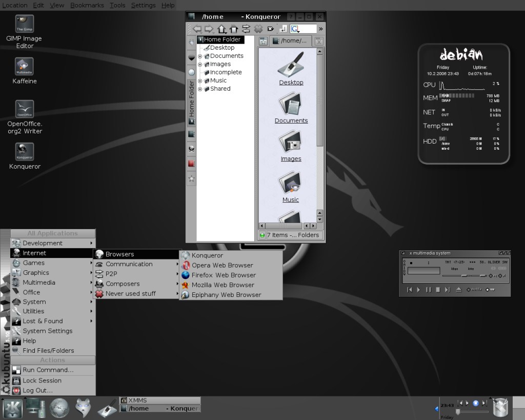The width and height of the screenshot is (525, 420).
Task: Launch GIMP Image Editor from the desktop
Action: 24,24
